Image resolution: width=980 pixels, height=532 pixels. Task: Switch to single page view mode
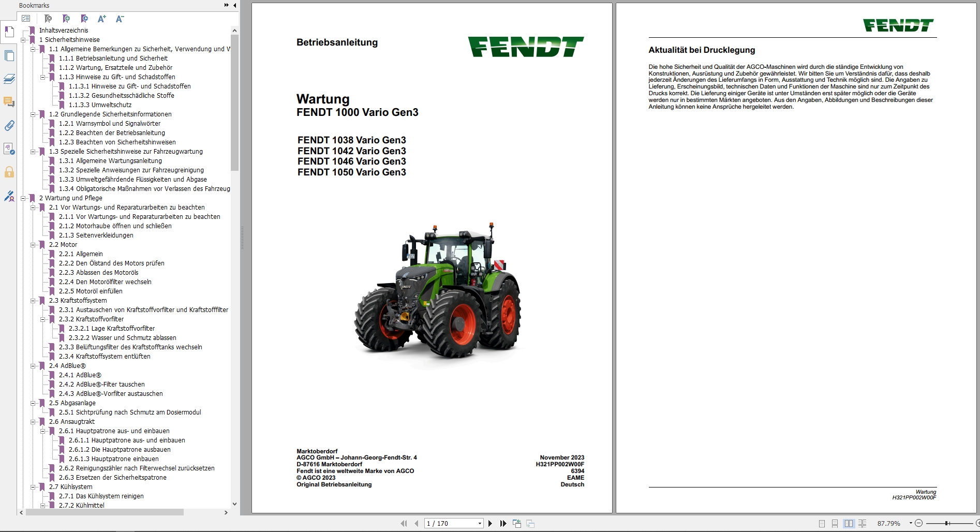[x=822, y=524]
